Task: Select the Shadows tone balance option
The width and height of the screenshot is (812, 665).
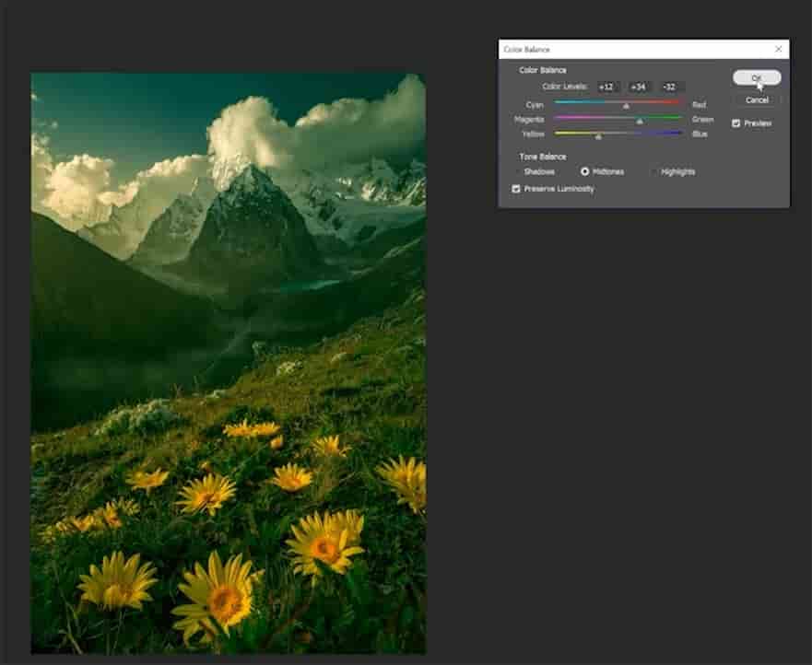Action: pyautogui.click(x=517, y=171)
